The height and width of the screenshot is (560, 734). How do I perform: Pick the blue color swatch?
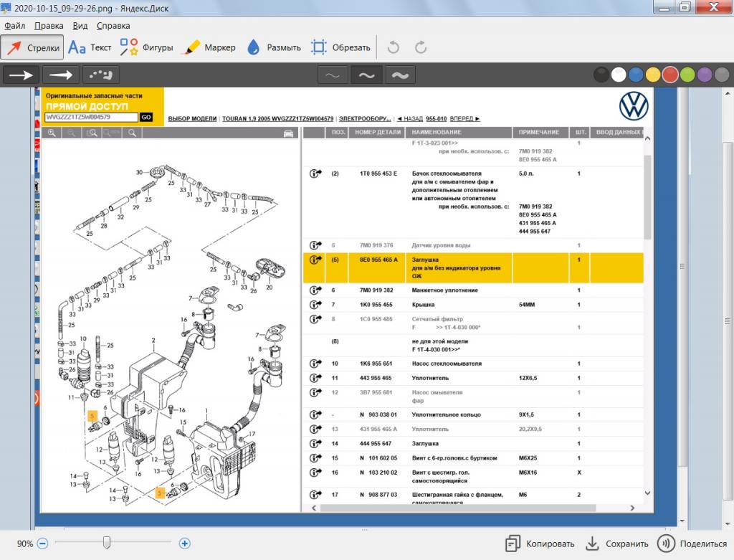click(x=636, y=75)
